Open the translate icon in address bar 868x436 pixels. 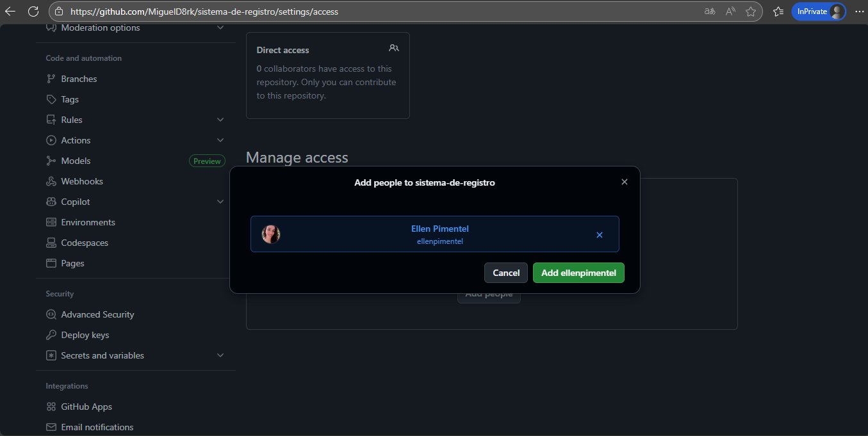pos(710,12)
